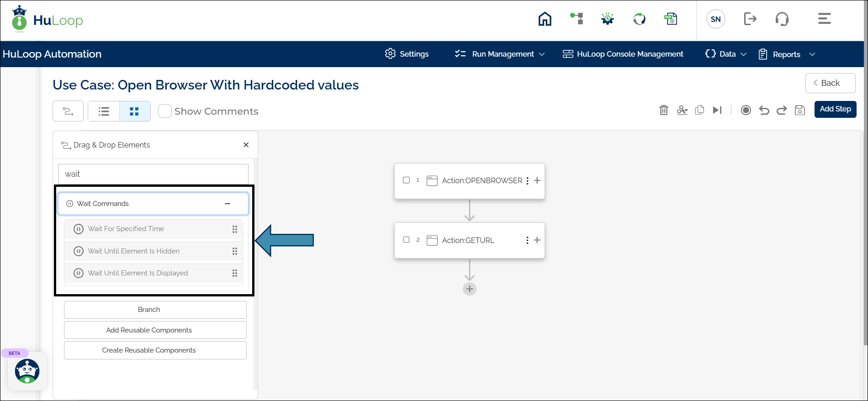The width and height of the screenshot is (868, 401).
Task: Go to the Home icon
Action: (x=545, y=19)
